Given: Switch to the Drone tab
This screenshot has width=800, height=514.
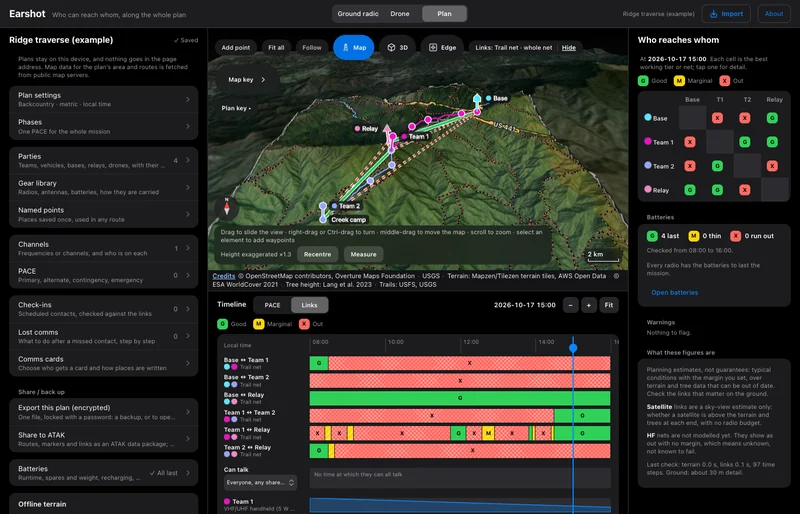Looking at the screenshot, I should pos(400,14).
